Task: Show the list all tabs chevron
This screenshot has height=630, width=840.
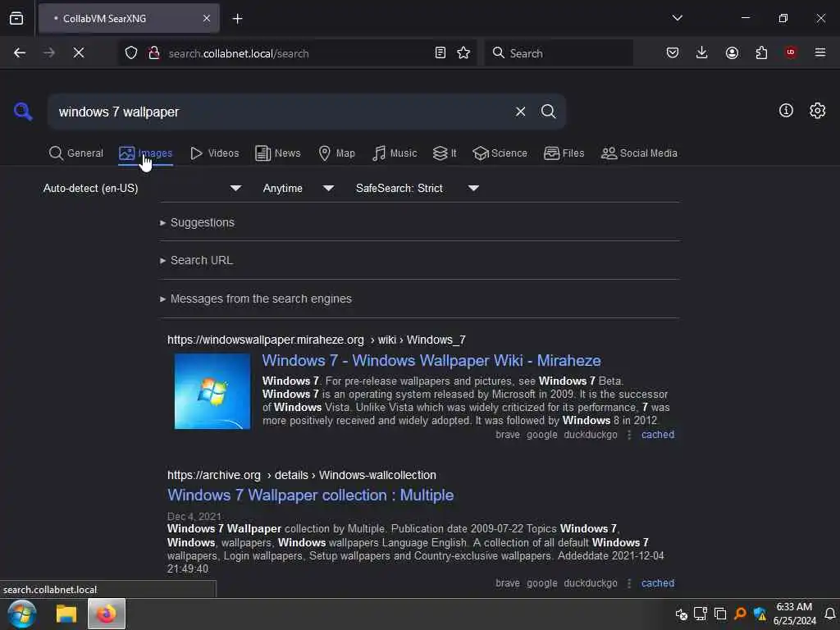Action: 677,18
